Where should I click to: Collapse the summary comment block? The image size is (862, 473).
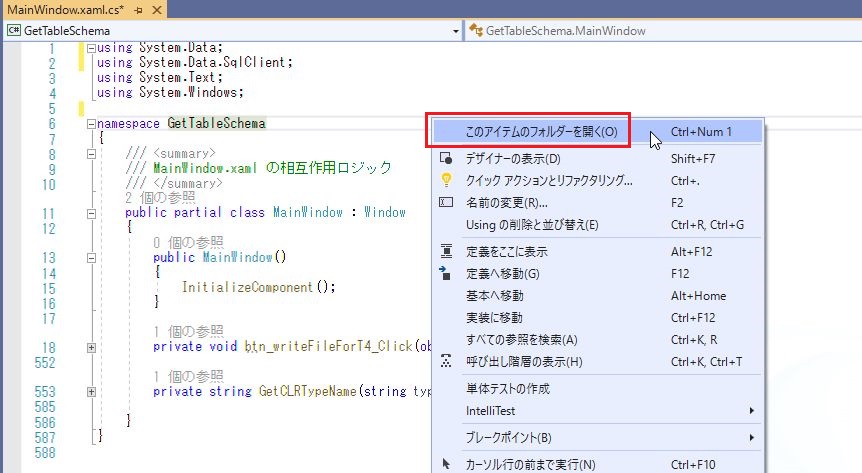tap(91, 154)
